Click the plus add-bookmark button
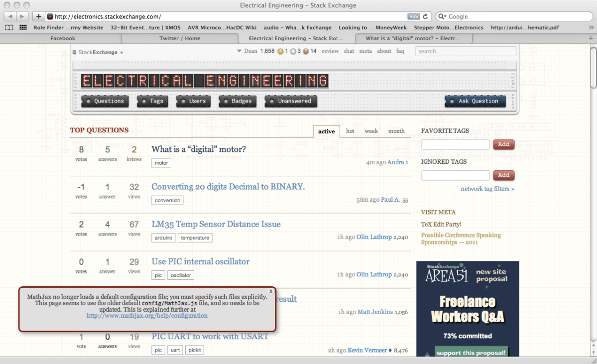This screenshot has width=597, height=364. pos(38,16)
